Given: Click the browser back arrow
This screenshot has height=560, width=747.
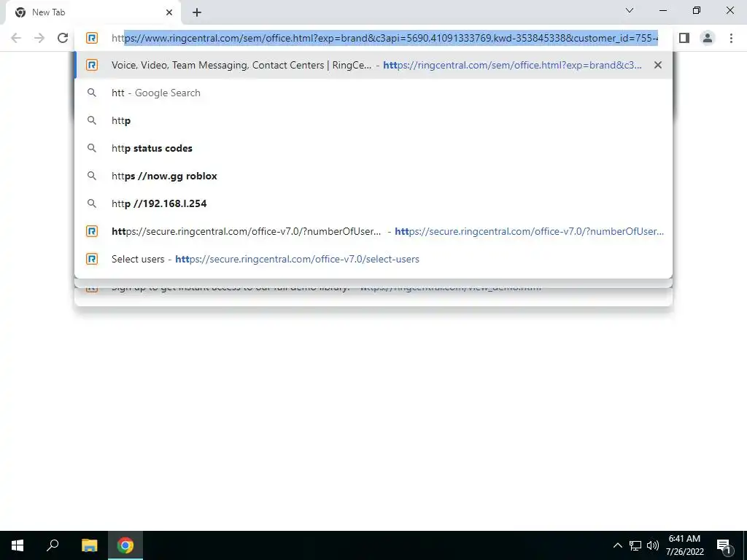Looking at the screenshot, I should click(16, 38).
